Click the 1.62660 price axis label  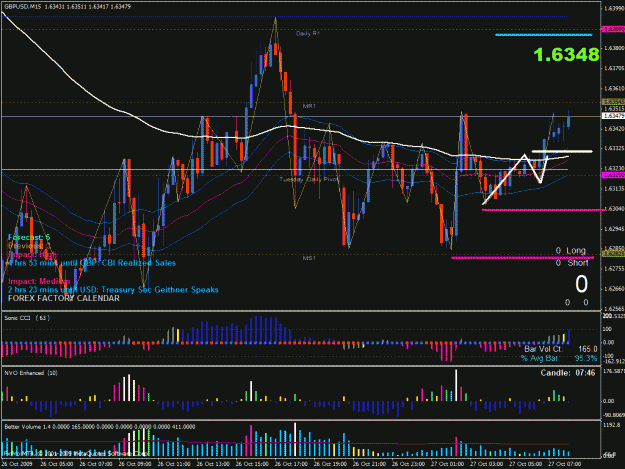(x=614, y=288)
